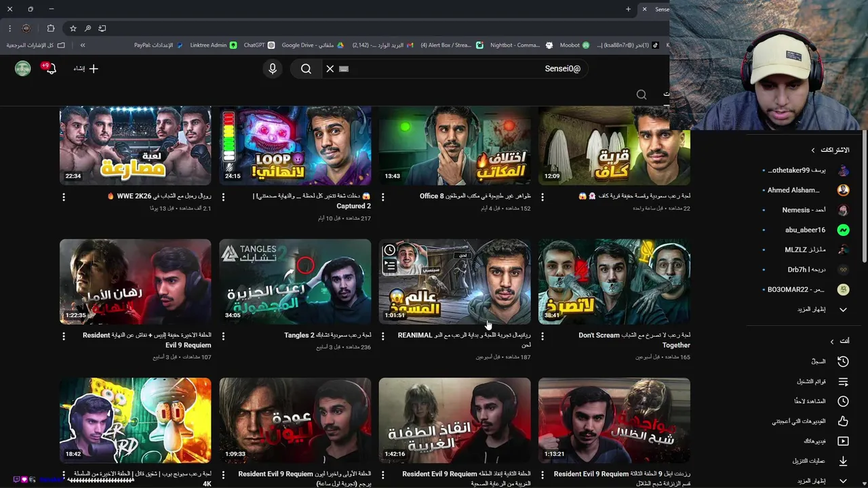The width and height of the screenshot is (868, 488).
Task: Open Liked videos thumbs-up icon in the sidebar
Action: point(843,421)
